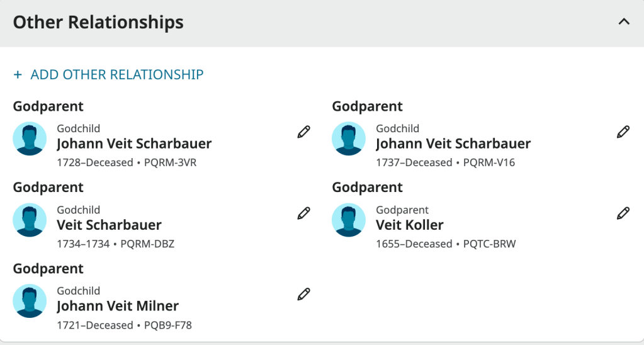The image size is (644, 345).
Task: Click avatar of Johann Veit Scharbauer born 1737
Action: [349, 139]
